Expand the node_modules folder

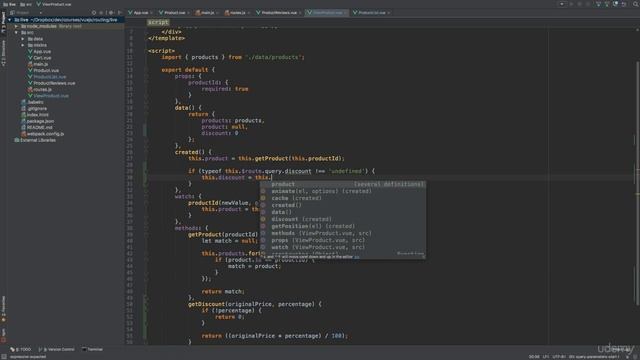16,26
